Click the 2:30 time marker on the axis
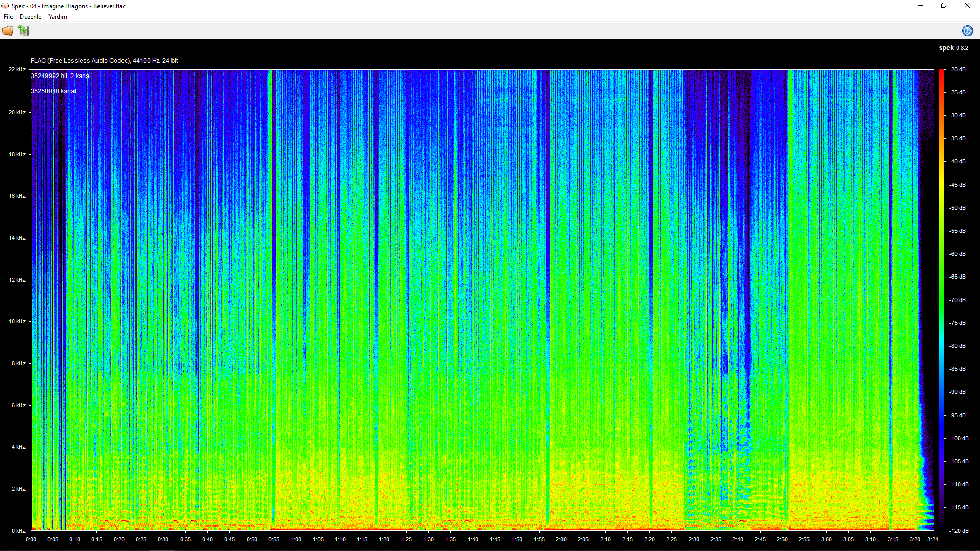This screenshot has width=980, height=551. 694,539
